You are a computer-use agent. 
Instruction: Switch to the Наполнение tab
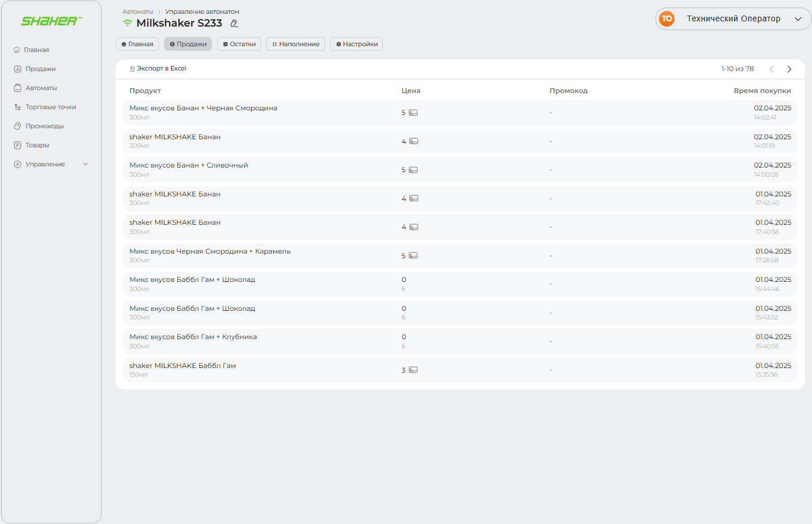point(296,44)
